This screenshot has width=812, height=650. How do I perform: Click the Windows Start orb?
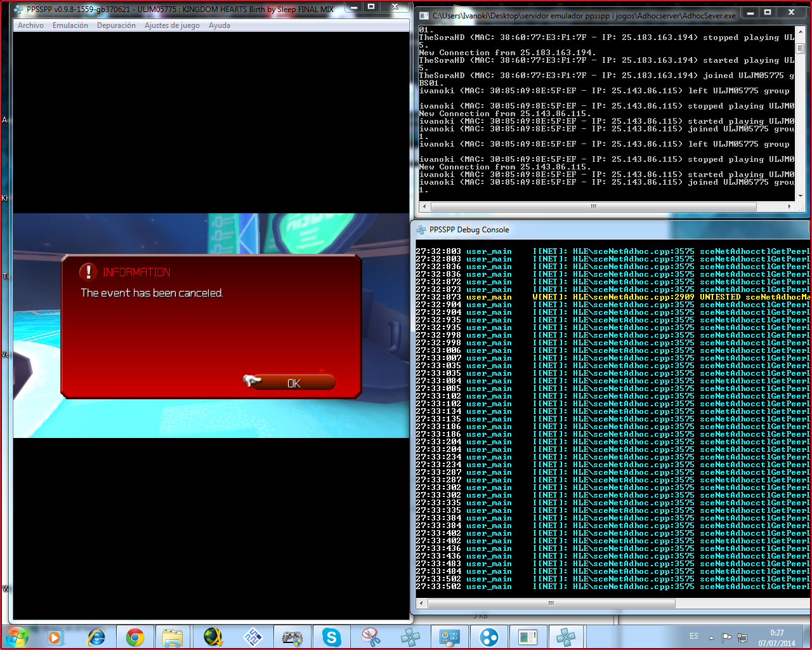pos(16,637)
